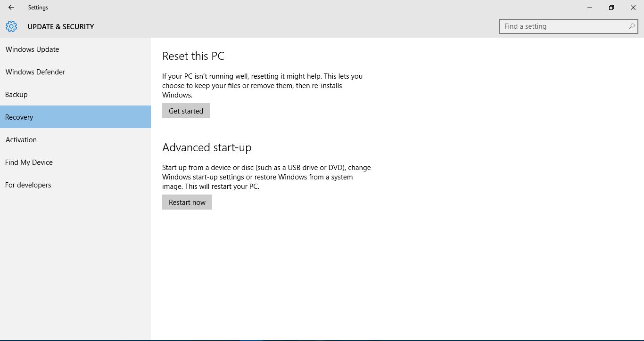Screen dimensions: 644x341
Task: Open Windows Defender settings
Action: [x=35, y=72]
